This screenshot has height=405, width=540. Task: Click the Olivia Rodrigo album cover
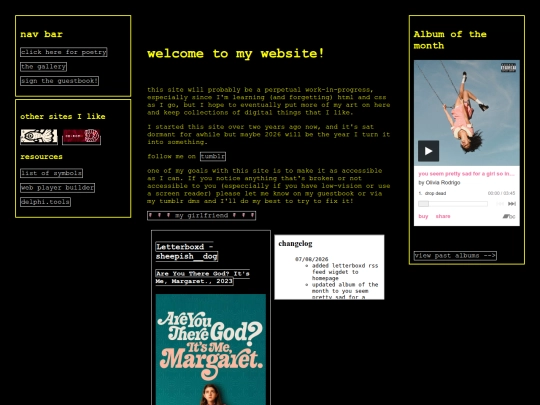coord(467,113)
